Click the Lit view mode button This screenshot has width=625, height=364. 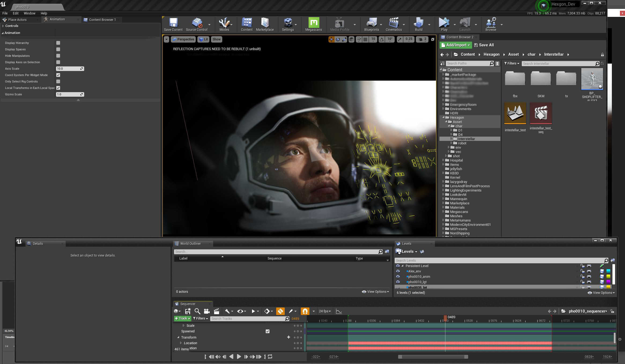coord(203,39)
